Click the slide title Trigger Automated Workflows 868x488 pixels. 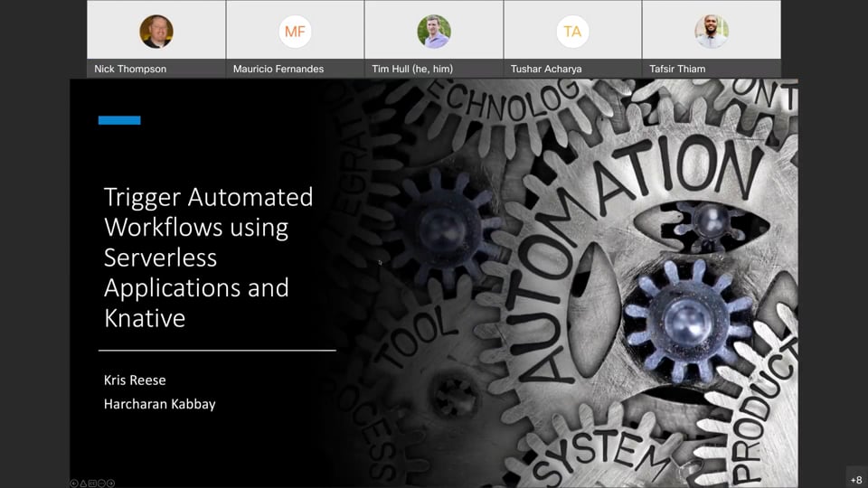coord(208,258)
